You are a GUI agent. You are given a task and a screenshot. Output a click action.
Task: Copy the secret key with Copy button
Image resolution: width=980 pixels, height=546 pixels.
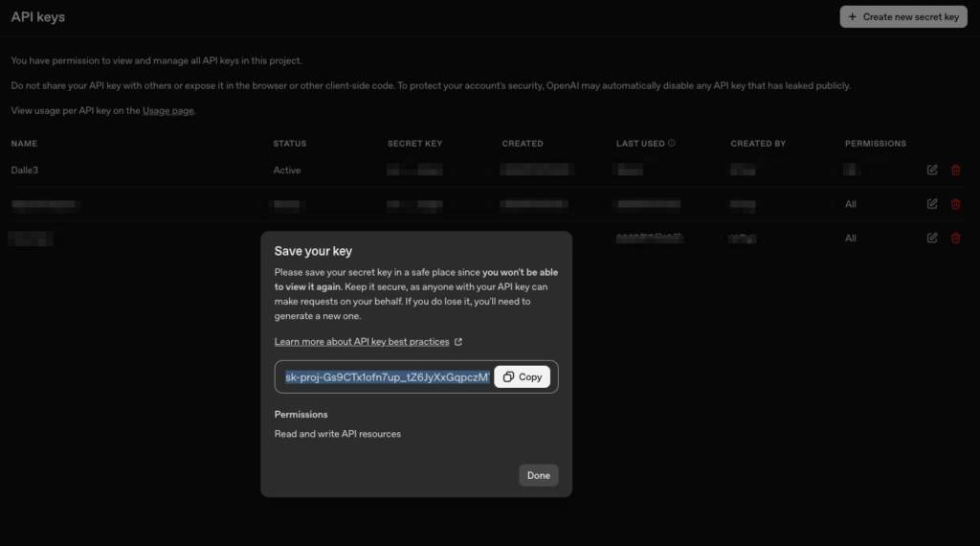tap(523, 377)
